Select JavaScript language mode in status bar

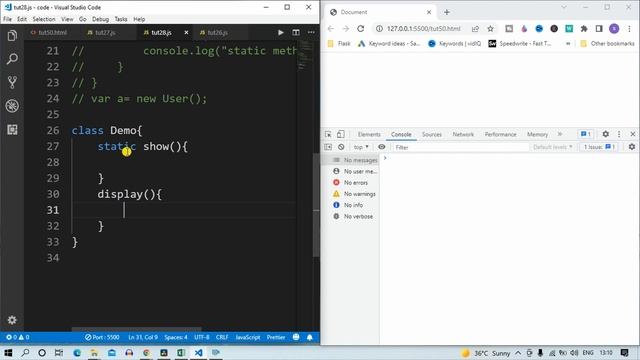tap(248, 337)
